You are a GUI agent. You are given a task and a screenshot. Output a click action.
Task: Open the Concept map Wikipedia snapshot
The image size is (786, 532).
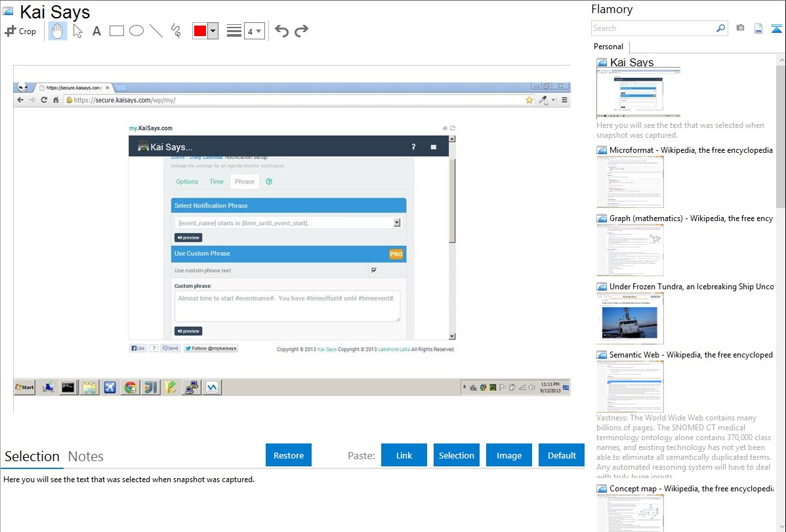coord(630,513)
